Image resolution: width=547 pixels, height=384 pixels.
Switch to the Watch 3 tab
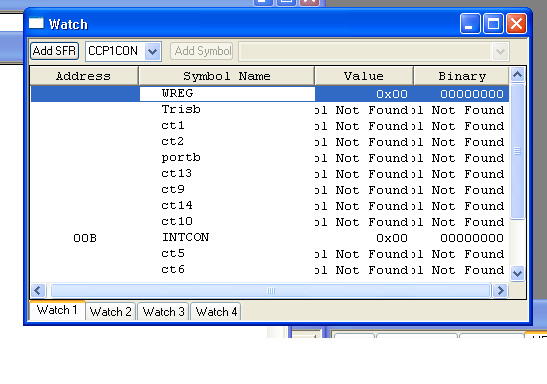click(x=163, y=311)
